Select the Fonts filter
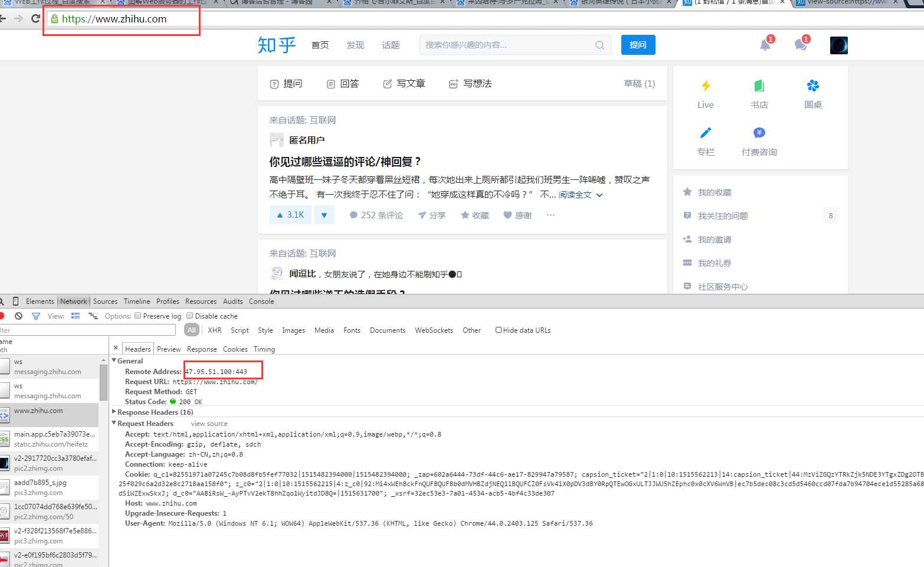The width and height of the screenshot is (924, 567). 352,330
